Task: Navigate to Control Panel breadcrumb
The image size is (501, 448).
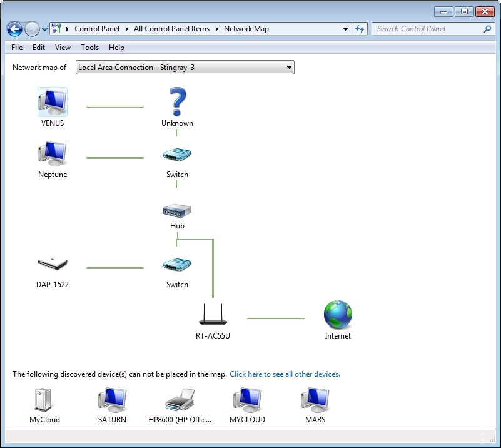Action: point(97,29)
